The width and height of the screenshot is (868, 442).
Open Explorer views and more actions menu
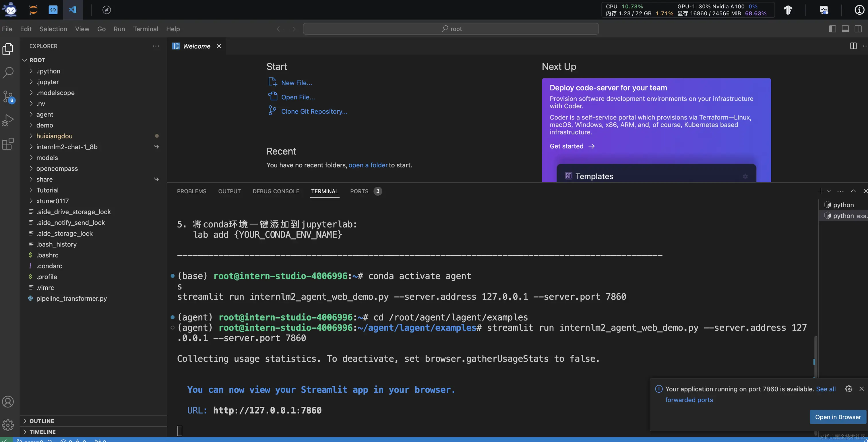tap(156, 46)
